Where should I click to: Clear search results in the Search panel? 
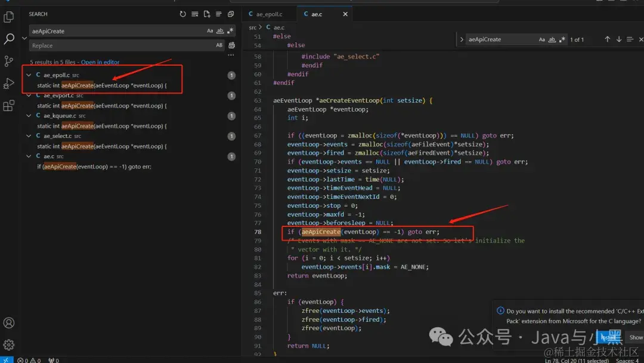click(194, 14)
